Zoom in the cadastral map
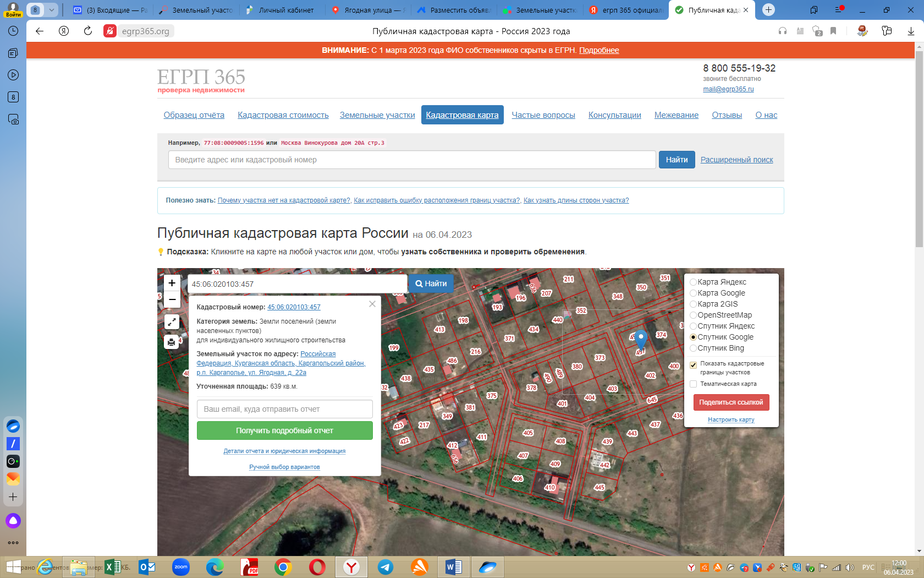The image size is (924, 578). pos(172,283)
